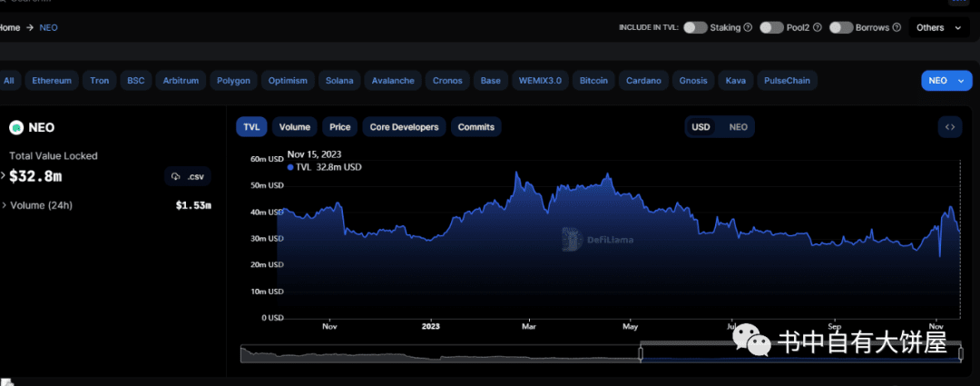Toggle Staking in TVL

click(x=695, y=27)
